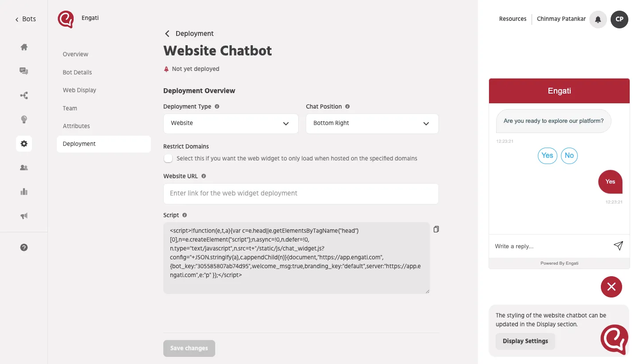Open the analytics bar chart icon

[24, 192]
